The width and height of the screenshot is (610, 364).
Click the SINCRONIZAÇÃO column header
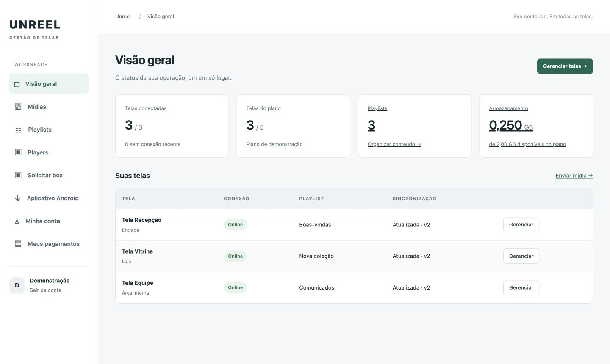click(x=414, y=199)
